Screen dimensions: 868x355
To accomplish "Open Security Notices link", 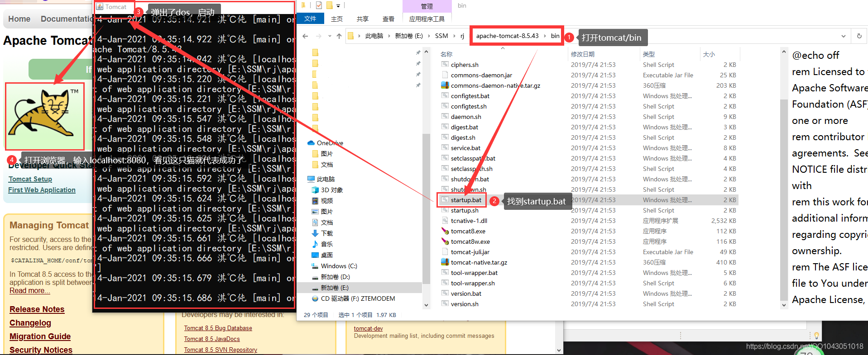I will tap(41, 350).
